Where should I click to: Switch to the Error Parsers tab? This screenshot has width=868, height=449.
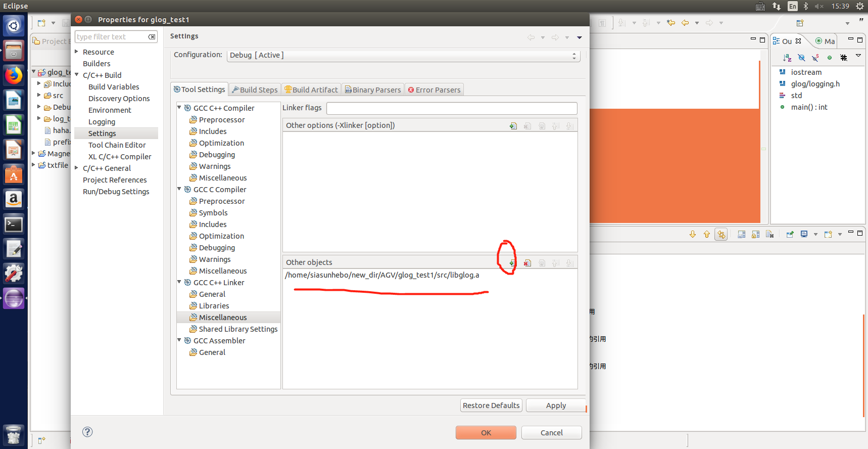tap(434, 89)
